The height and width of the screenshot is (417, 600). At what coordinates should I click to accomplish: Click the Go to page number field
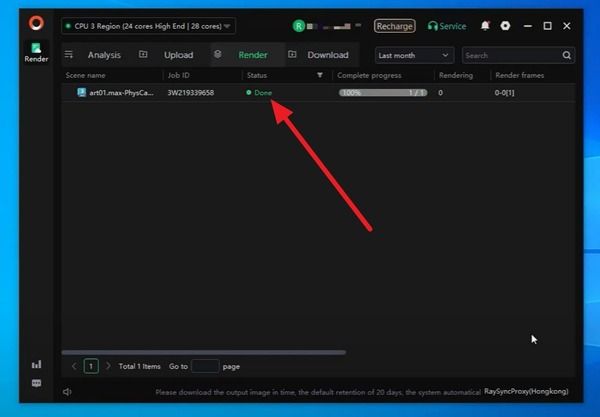[205, 366]
